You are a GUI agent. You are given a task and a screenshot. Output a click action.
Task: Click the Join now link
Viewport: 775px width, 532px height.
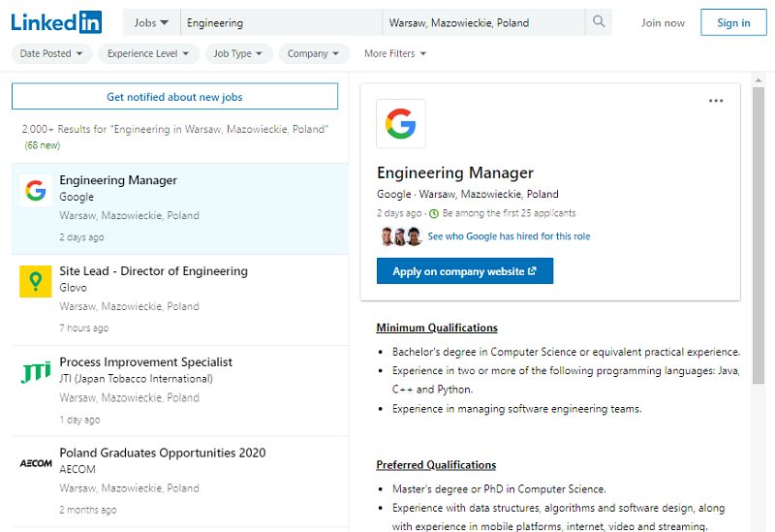click(663, 22)
